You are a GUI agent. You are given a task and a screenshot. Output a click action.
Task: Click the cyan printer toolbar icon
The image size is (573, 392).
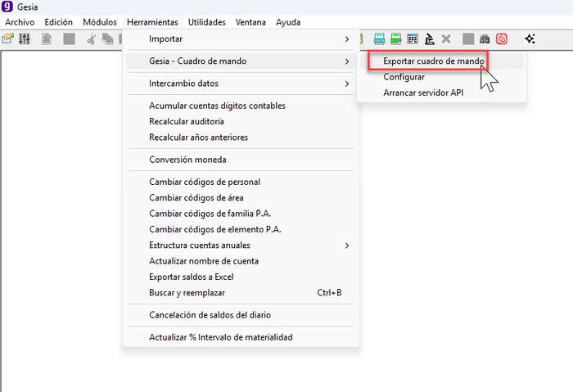point(379,38)
